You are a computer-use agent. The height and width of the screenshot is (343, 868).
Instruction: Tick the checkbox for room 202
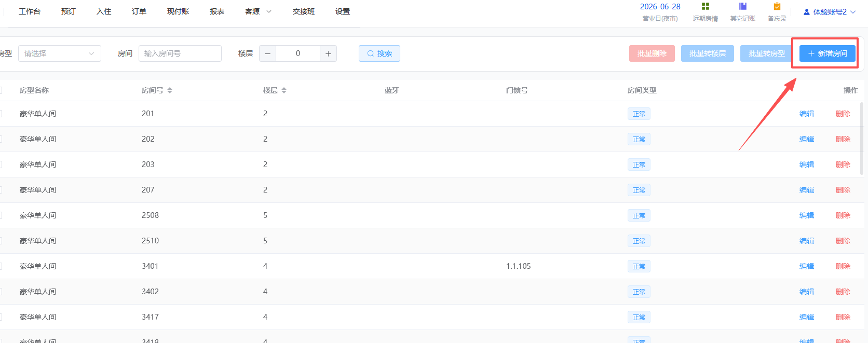click(1, 139)
